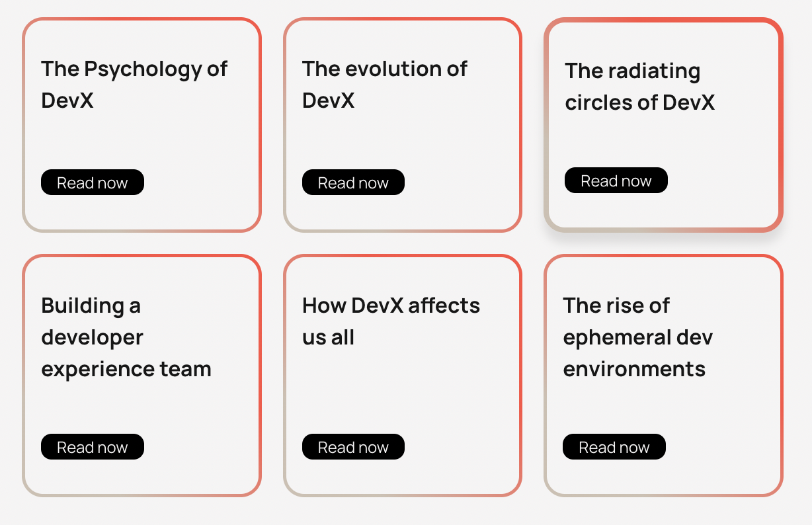The width and height of the screenshot is (812, 525).
Task: Click Read now under Building a developer experience team
Action: [x=92, y=446]
